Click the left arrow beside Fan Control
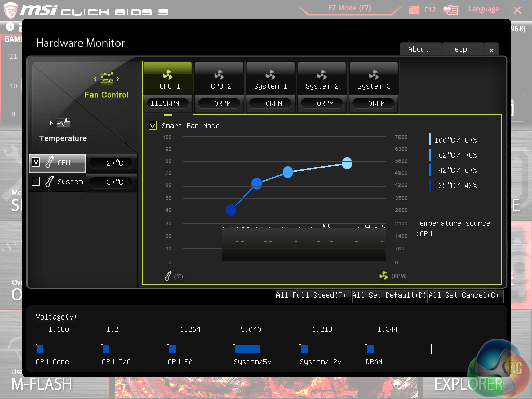The width and height of the screenshot is (532, 399). (95, 79)
